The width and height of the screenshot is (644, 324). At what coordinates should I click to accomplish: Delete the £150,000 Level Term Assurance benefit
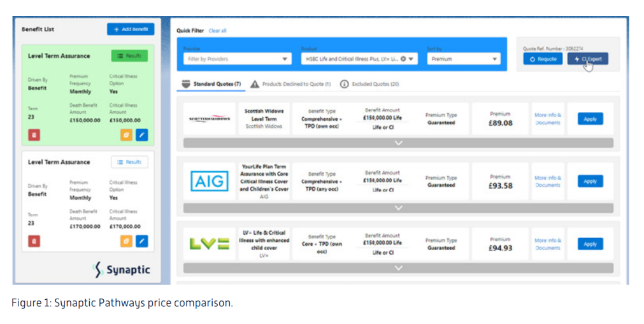34,135
